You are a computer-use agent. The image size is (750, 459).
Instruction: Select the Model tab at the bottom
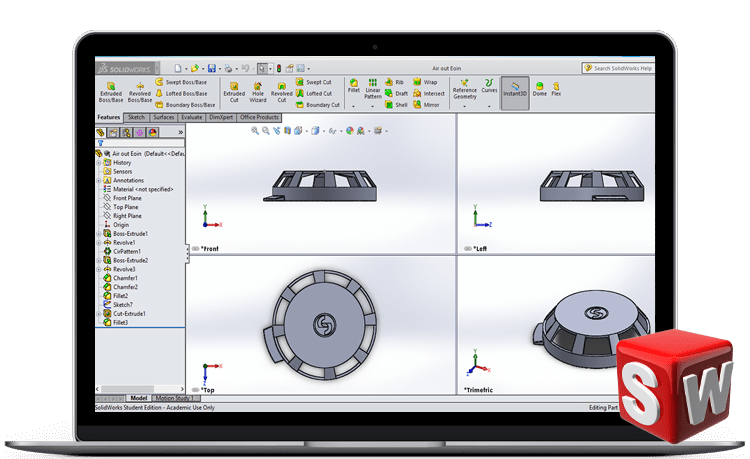(x=139, y=398)
